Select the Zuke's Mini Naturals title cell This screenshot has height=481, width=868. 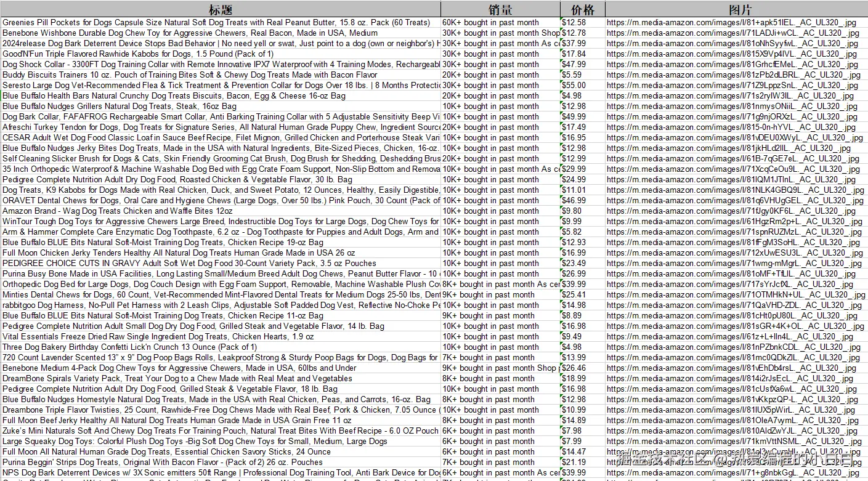point(221,431)
